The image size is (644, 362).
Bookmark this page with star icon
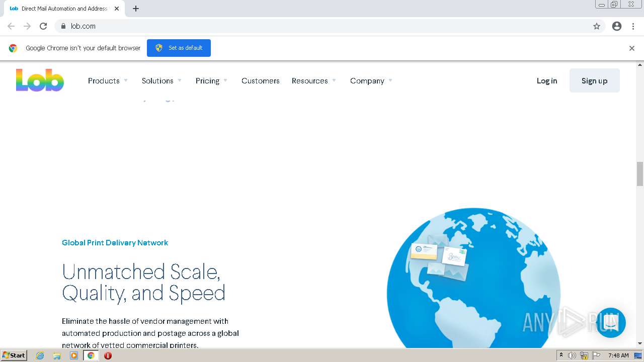[x=597, y=26]
